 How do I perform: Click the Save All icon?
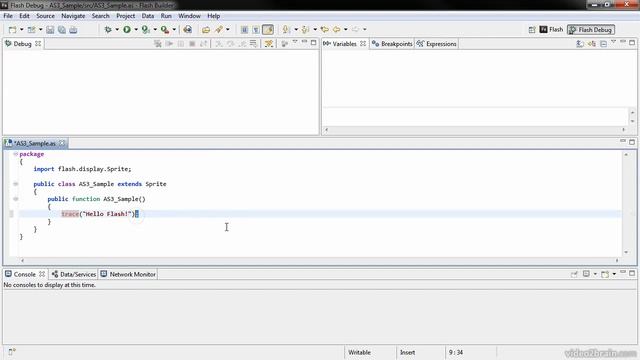[62, 29]
